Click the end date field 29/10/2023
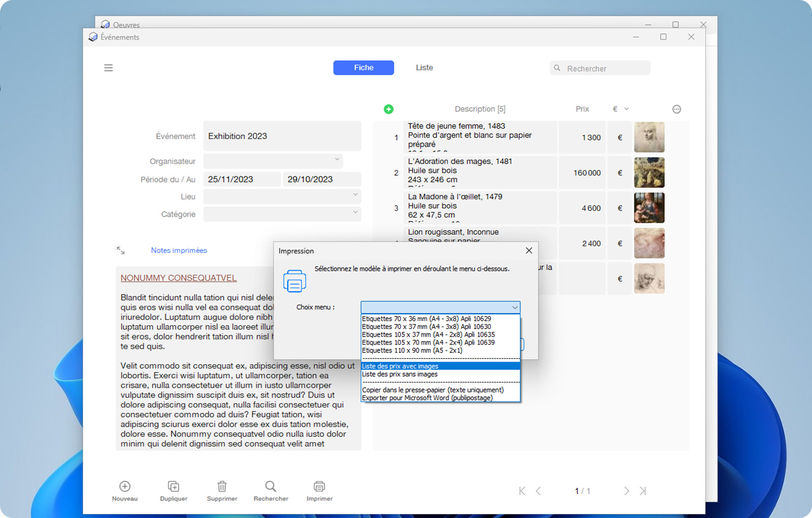 point(322,179)
